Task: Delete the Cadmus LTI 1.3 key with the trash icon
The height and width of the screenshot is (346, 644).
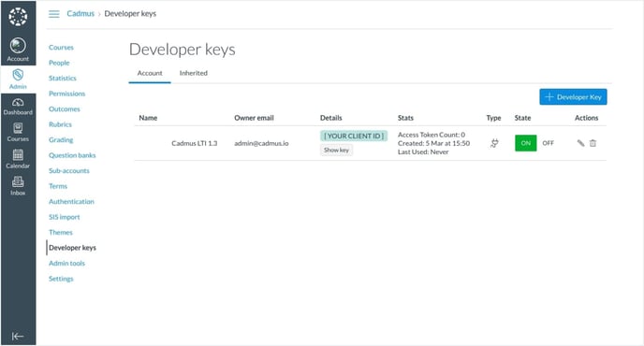Action: click(593, 143)
